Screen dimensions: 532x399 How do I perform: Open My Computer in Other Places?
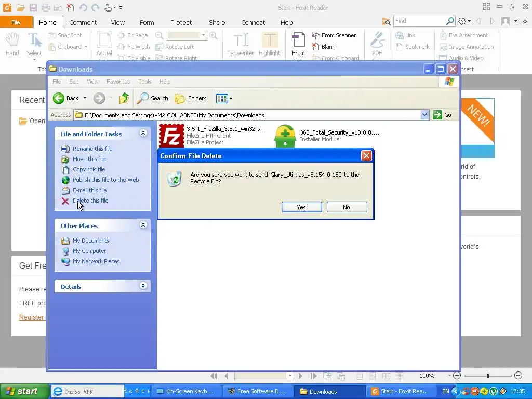[89, 251]
